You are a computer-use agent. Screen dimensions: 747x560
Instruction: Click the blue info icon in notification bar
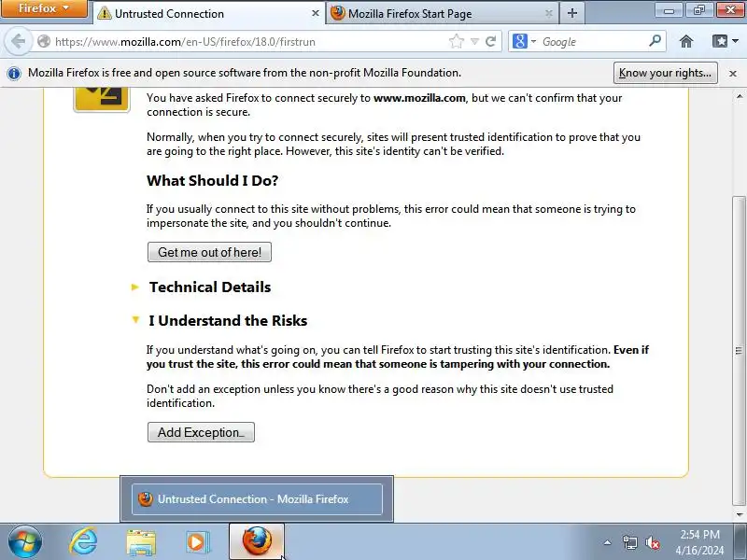(14, 74)
